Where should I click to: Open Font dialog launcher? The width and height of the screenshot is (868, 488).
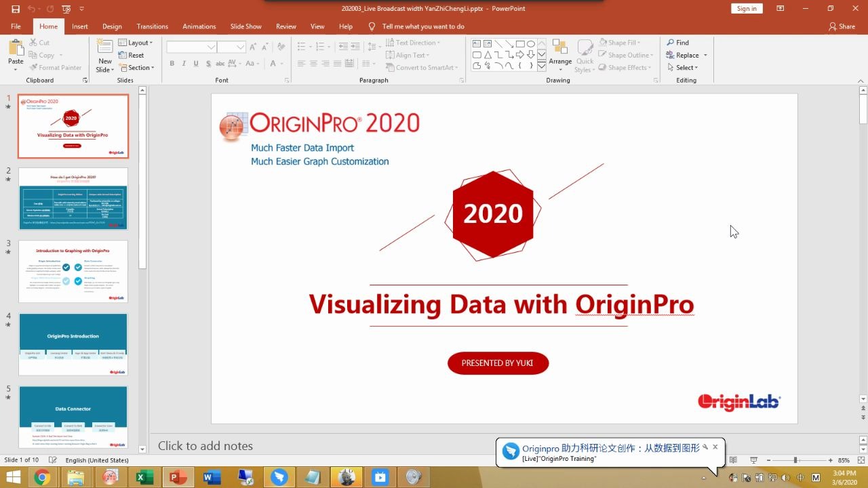[288, 80]
